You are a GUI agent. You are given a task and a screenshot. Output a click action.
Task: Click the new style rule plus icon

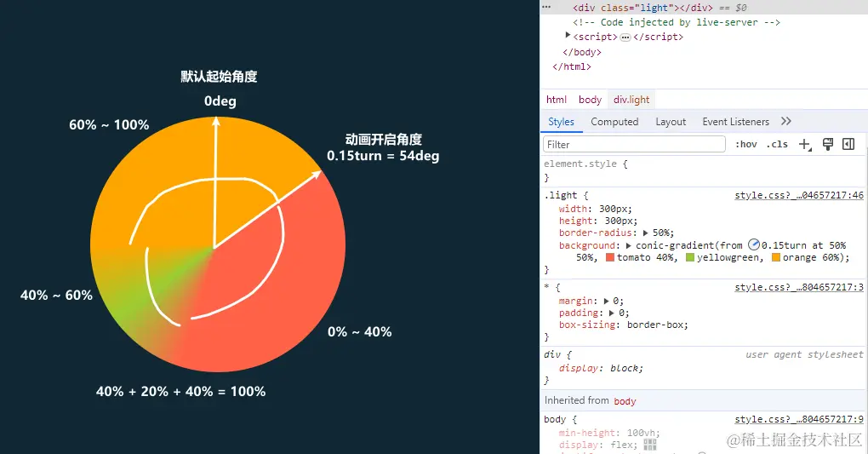click(x=805, y=145)
